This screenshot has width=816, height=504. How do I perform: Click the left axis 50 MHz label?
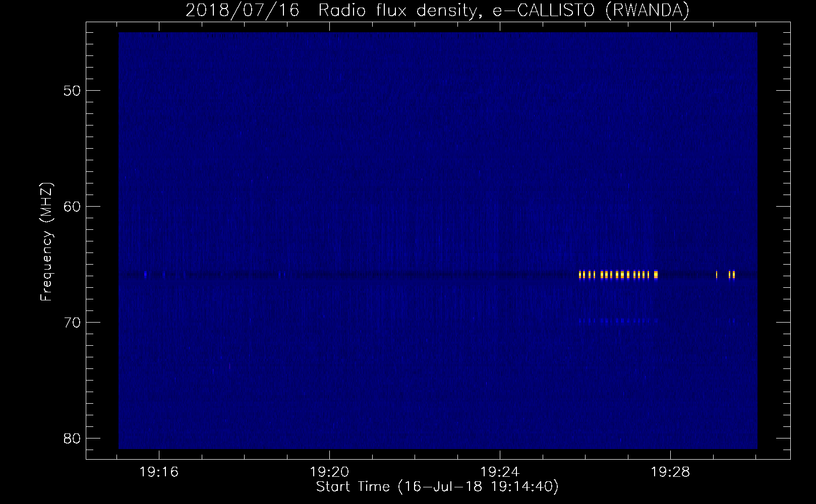[73, 91]
